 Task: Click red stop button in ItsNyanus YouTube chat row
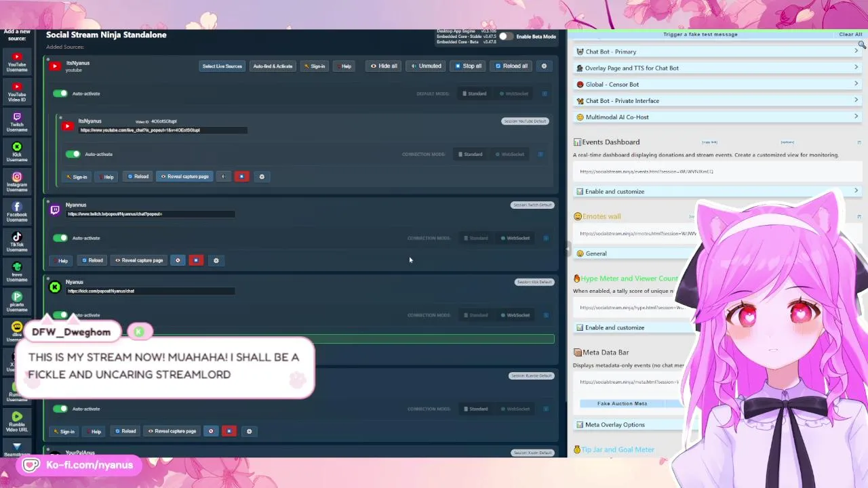241,176
